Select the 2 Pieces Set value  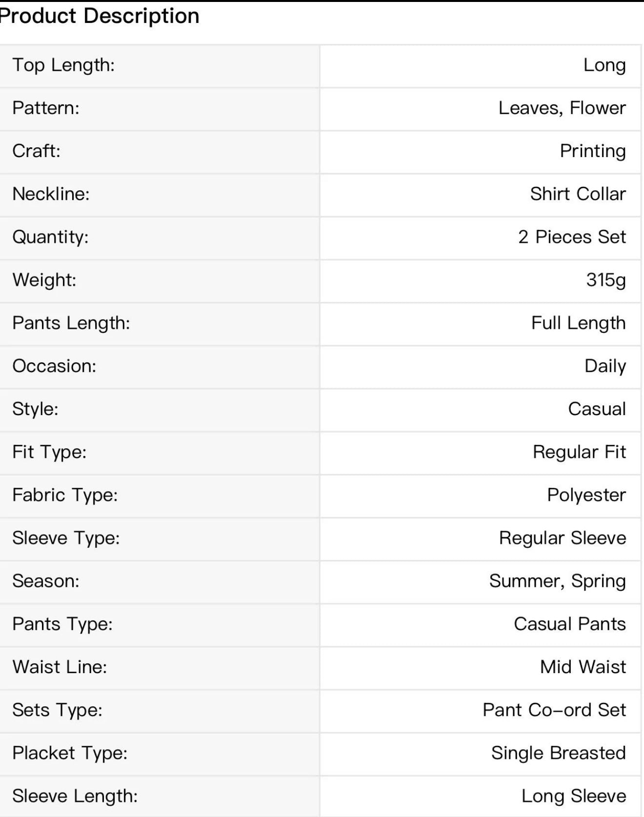pos(572,237)
